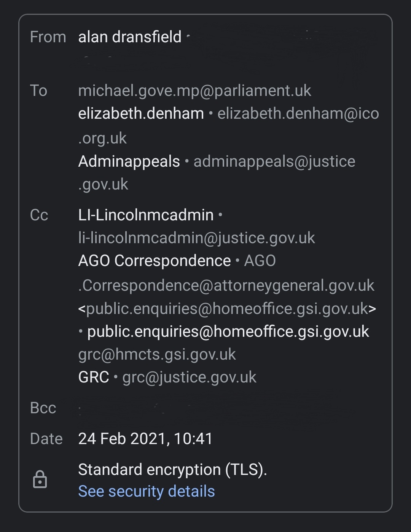Tap sender name alan dransfield
This screenshot has width=411, height=532.
click(x=130, y=37)
